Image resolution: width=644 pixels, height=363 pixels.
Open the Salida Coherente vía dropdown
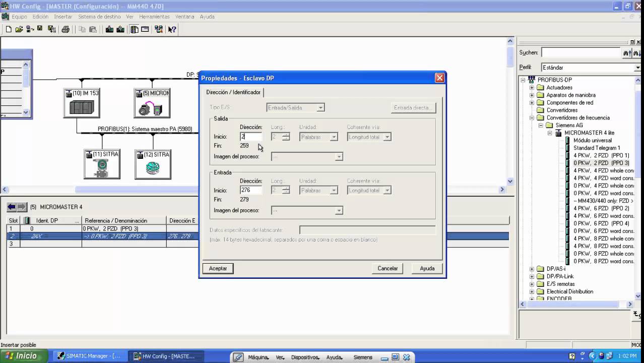click(x=387, y=137)
